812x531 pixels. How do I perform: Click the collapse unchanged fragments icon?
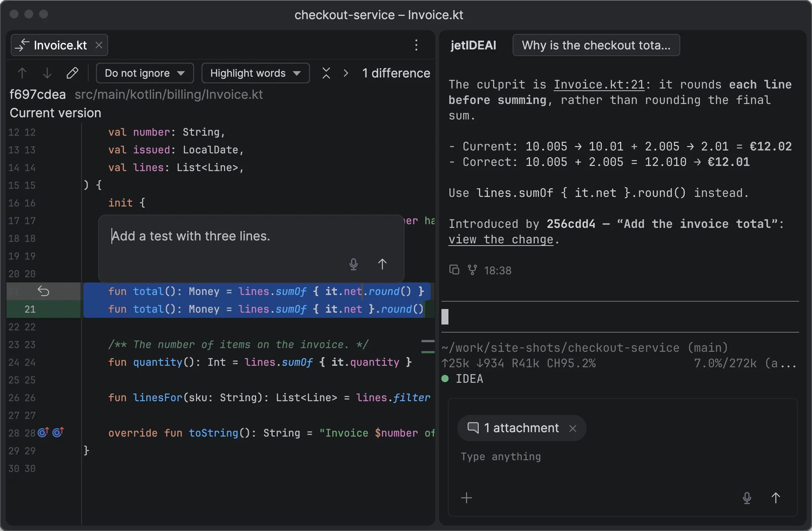pyautogui.click(x=326, y=73)
